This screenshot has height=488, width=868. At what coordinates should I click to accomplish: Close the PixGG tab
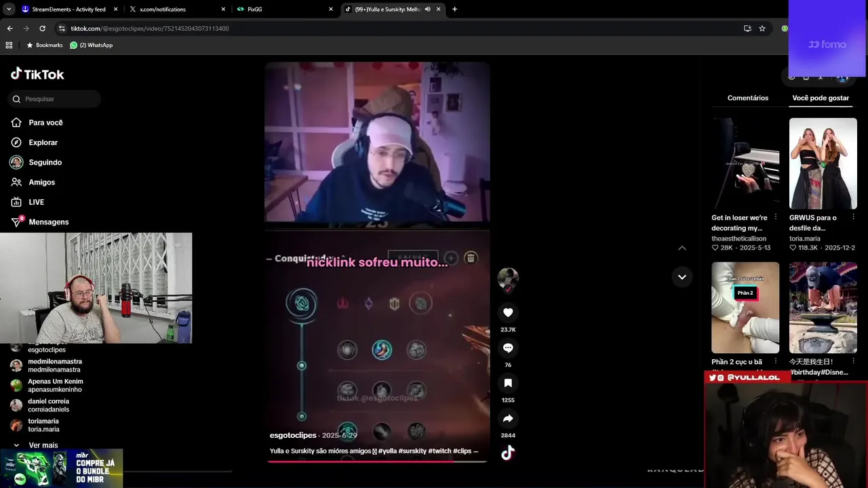(331, 9)
